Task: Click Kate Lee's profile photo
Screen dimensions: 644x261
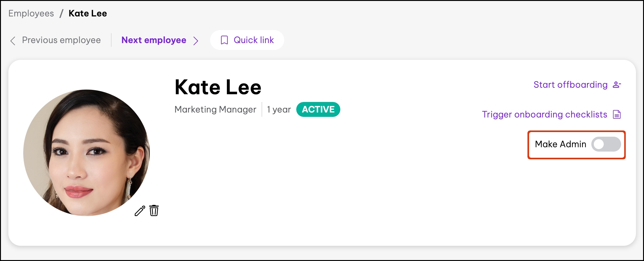Action: click(86, 153)
